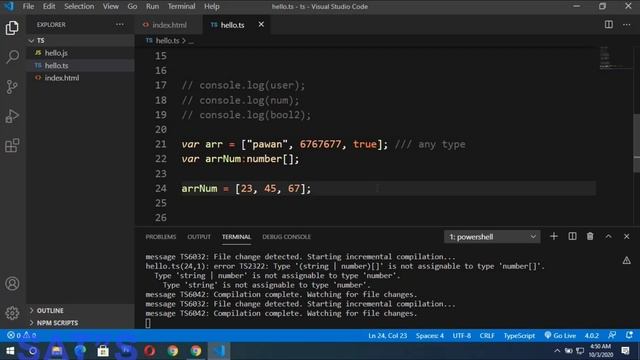640x360 pixels.
Task: Collapse the TS folder section
Action: point(80,40)
